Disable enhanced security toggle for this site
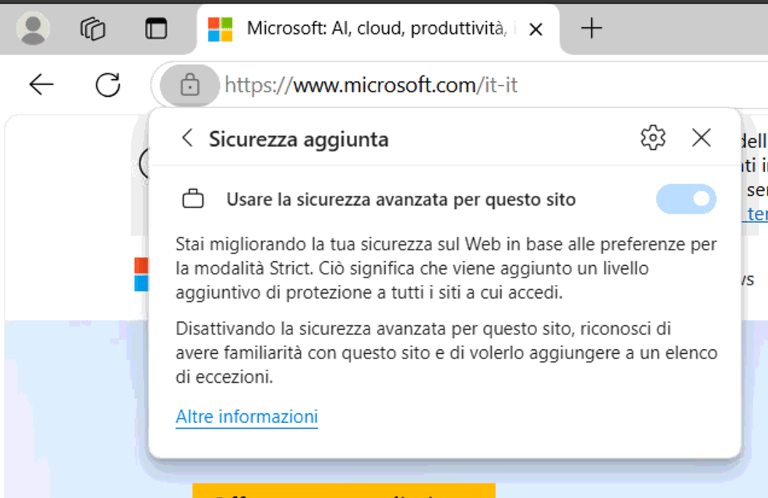Screen dimensions: 768x498 click(686, 199)
